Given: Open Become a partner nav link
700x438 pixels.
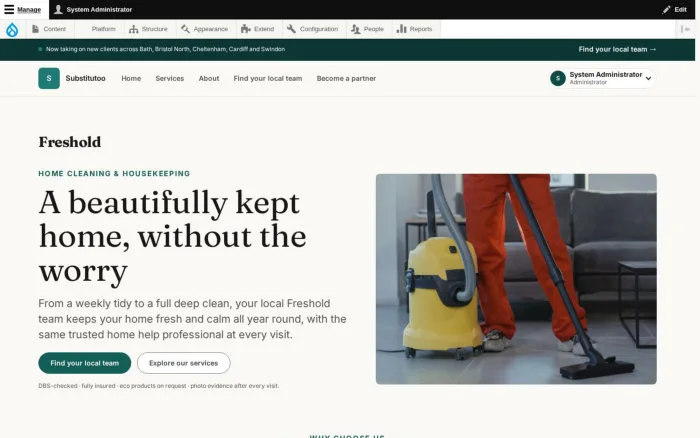Looking at the screenshot, I should tap(346, 78).
